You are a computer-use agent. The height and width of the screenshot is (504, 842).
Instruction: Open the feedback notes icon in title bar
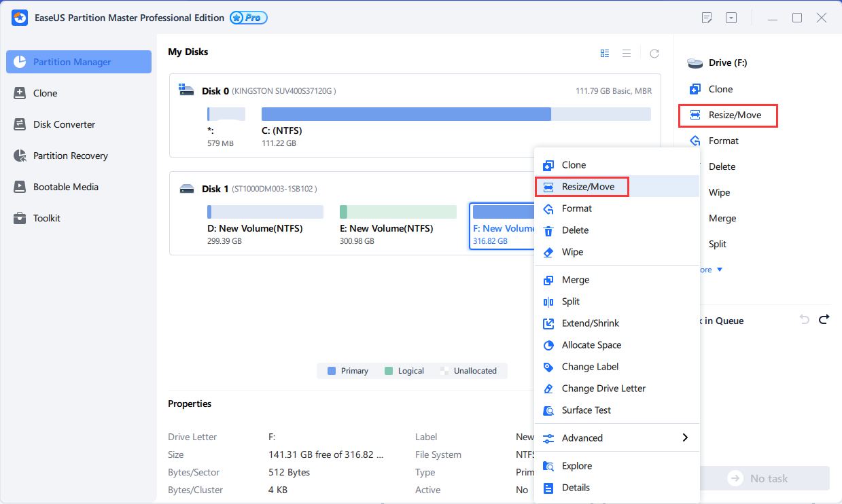click(x=707, y=18)
